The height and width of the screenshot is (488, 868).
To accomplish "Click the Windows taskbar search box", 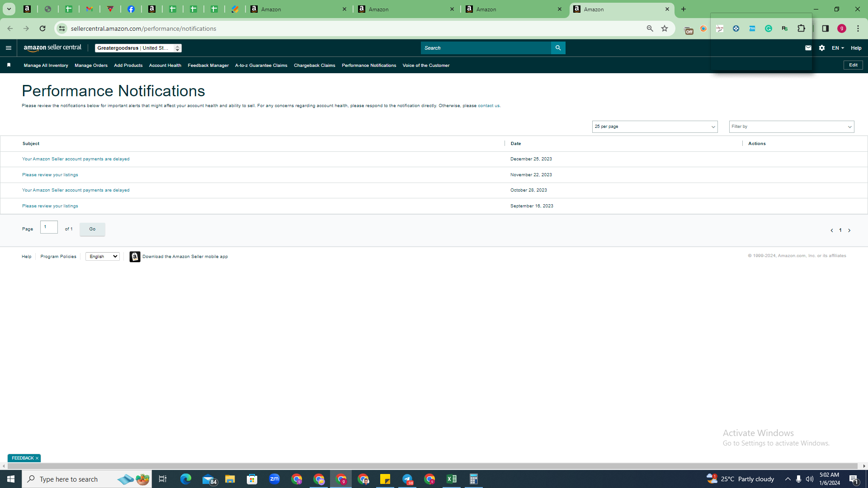I will (x=87, y=479).
